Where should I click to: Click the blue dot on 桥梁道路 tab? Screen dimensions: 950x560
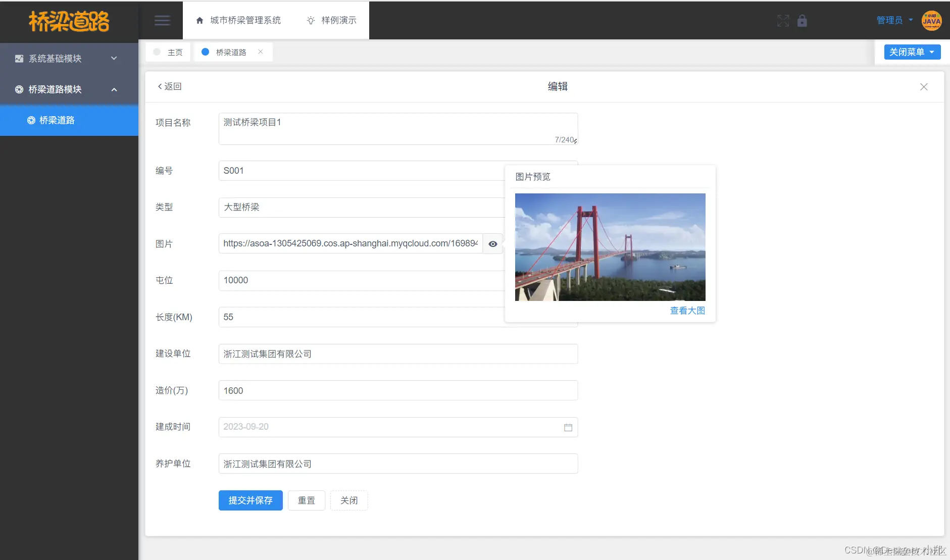[x=206, y=52]
